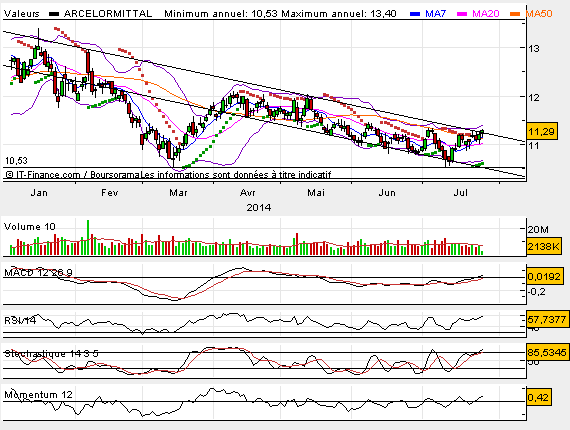Image resolution: width=570 pixels, height=430 pixels.
Task: Click the 2014 year label
Action: point(258,208)
